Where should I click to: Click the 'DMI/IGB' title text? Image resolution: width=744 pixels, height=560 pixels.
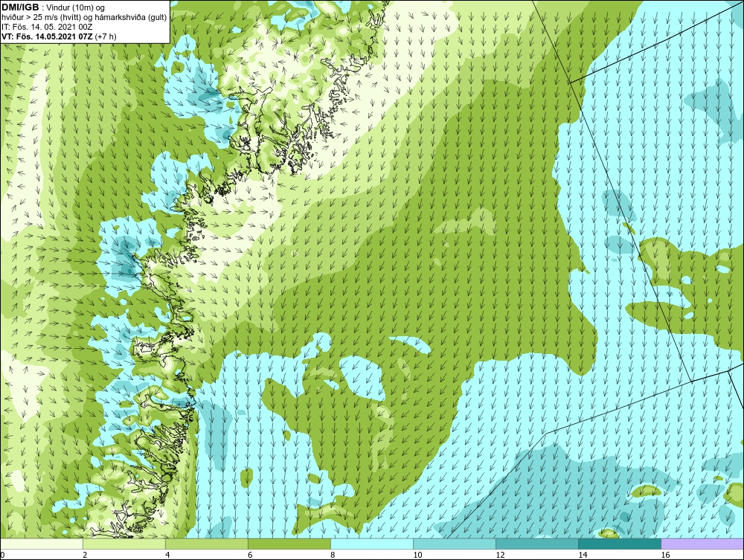20,7
